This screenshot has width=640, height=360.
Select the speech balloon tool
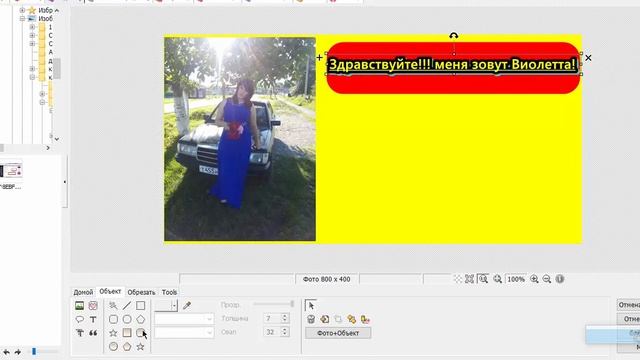[x=80, y=319]
